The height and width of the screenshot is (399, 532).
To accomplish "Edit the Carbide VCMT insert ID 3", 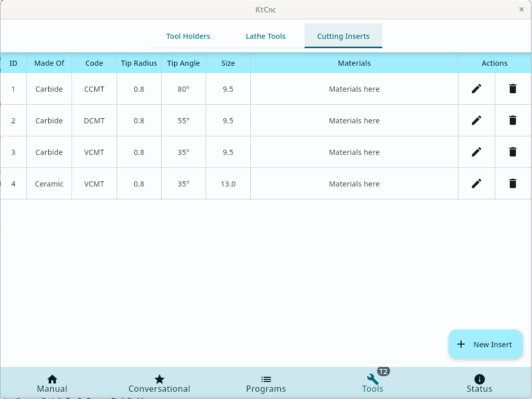I will click(477, 152).
